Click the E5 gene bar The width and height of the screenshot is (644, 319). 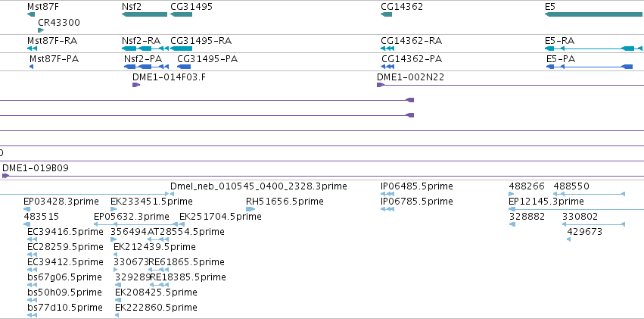click(x=594, y=14)
